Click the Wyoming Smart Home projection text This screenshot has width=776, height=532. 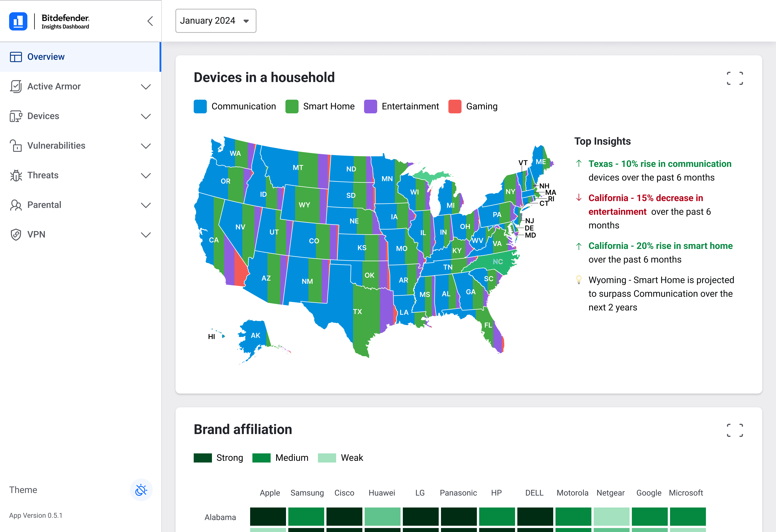pos(661,294)
